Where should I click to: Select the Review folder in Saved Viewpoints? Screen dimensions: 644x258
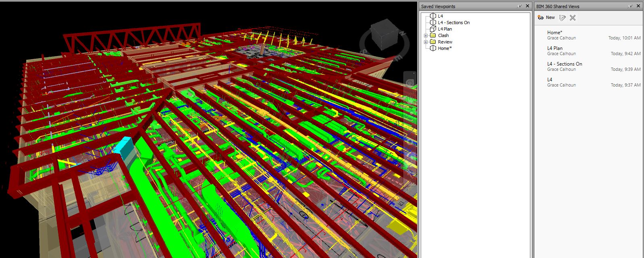pos(445,42)
